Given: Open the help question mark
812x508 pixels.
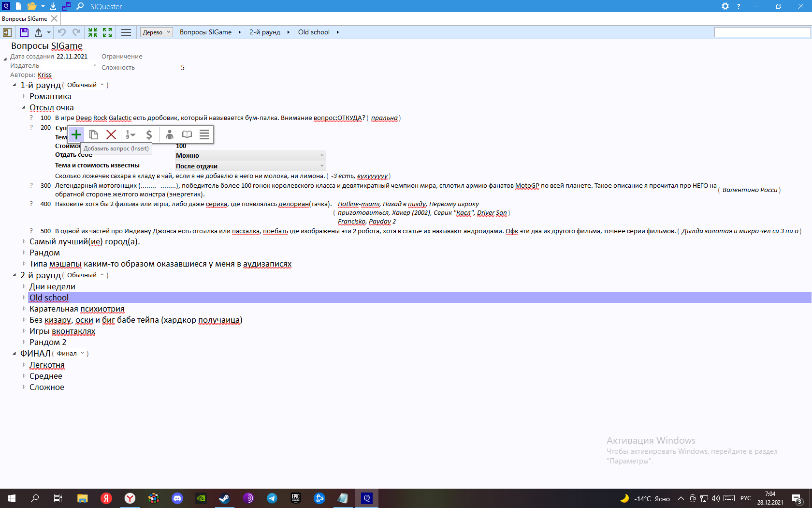Looking at the screenshot, I should [739, 6].
